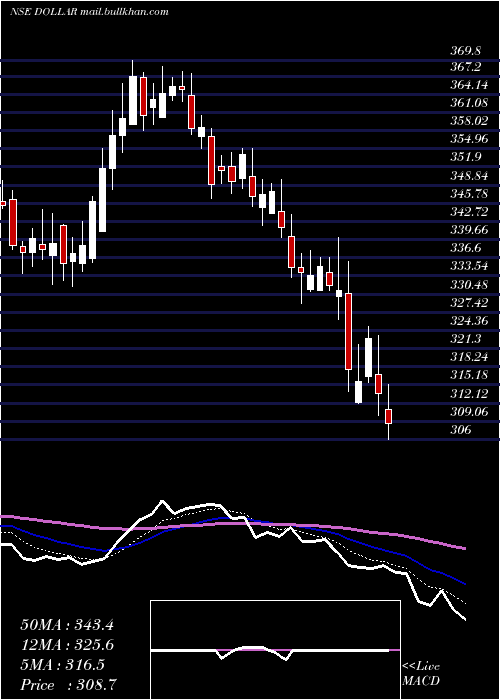Click the NSE DOLLAR mail.bullkhan.com title
Screen dimensions: 500x700
tap(89, 12)
